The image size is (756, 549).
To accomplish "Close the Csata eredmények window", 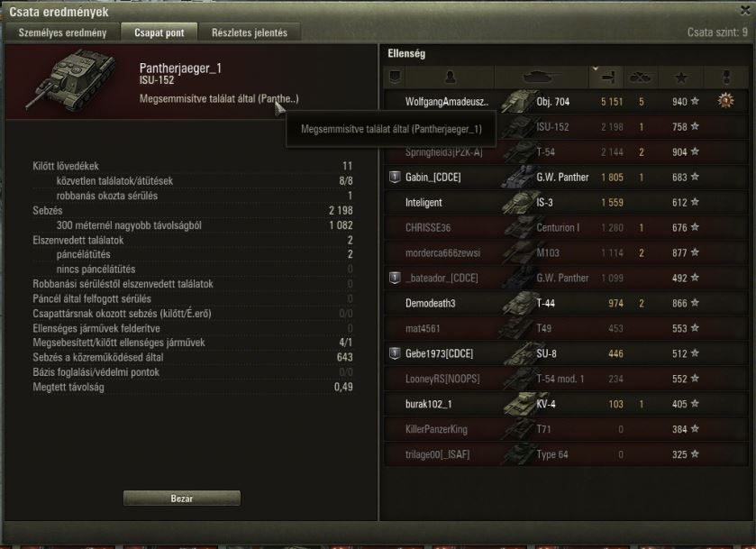I will (745, 10).
